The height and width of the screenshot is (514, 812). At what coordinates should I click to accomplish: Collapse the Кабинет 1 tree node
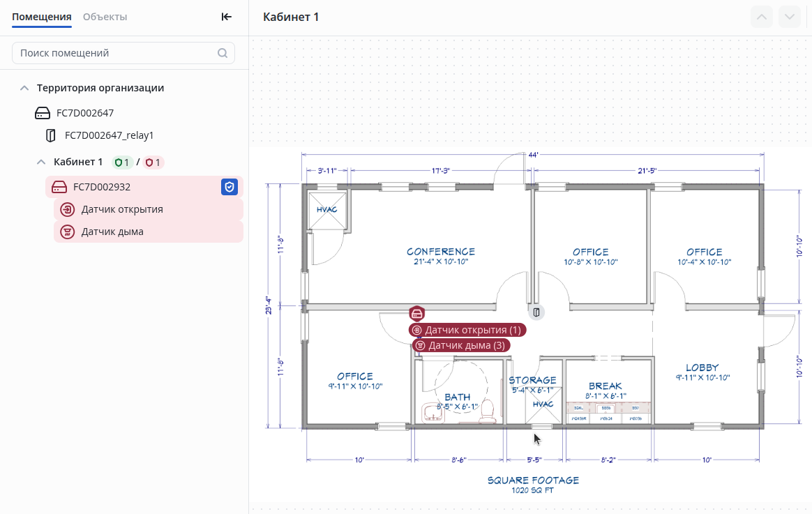41,162
